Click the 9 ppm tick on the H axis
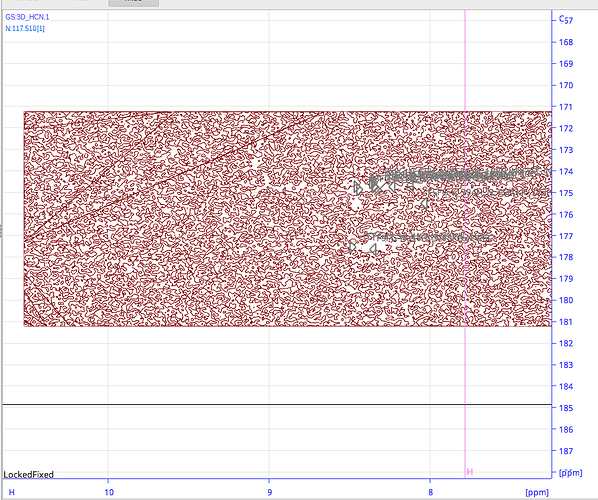598x500 pixels. (x=270, y=492)
